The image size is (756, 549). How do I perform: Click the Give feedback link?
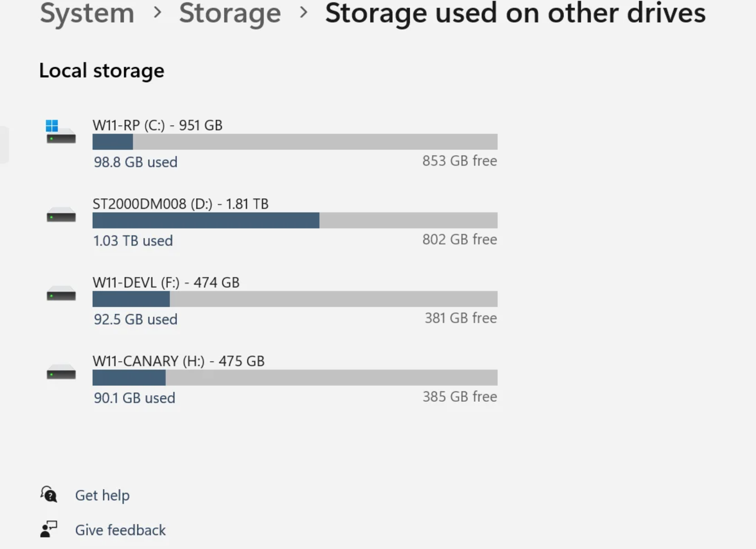(120, 530)
